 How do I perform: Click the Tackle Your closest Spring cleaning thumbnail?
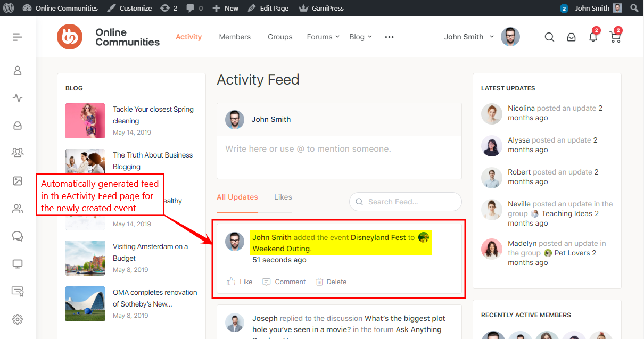85,121
